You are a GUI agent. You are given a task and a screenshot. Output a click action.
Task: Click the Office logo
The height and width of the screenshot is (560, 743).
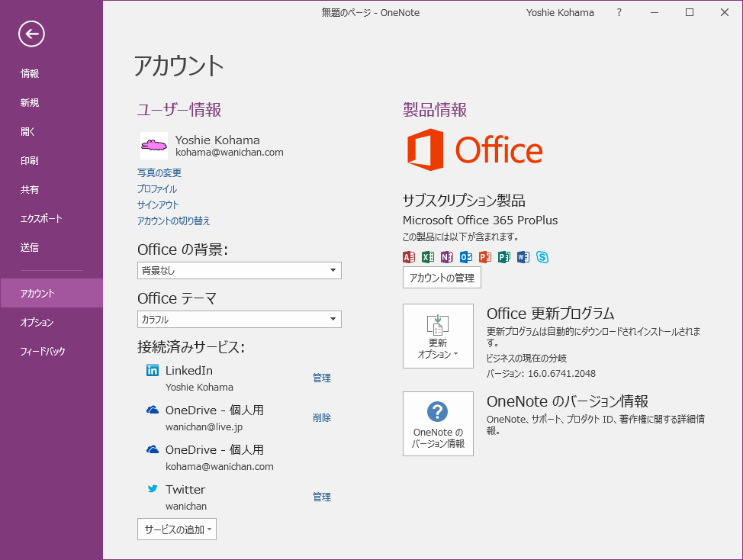point(474,150)
